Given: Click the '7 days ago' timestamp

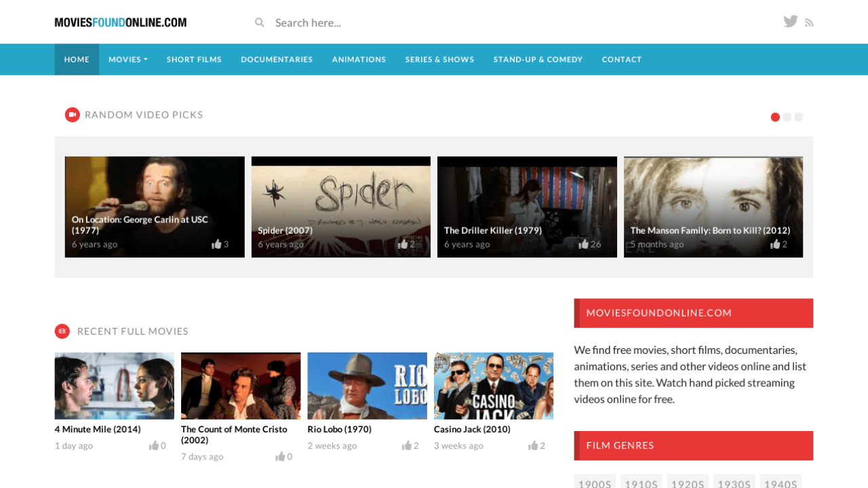Looking at the screenshot, I should coord(202,456).
